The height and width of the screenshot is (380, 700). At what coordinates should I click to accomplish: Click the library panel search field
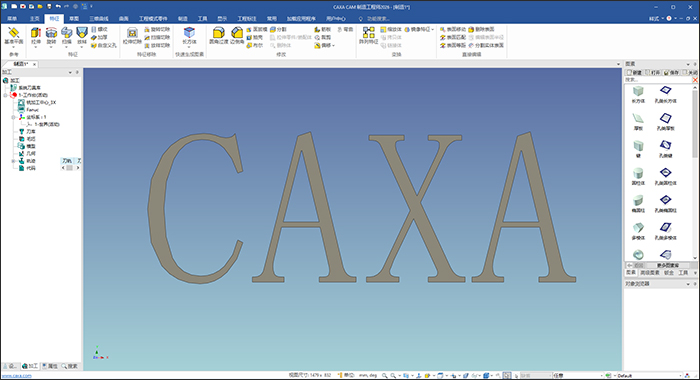click(658, 80)
